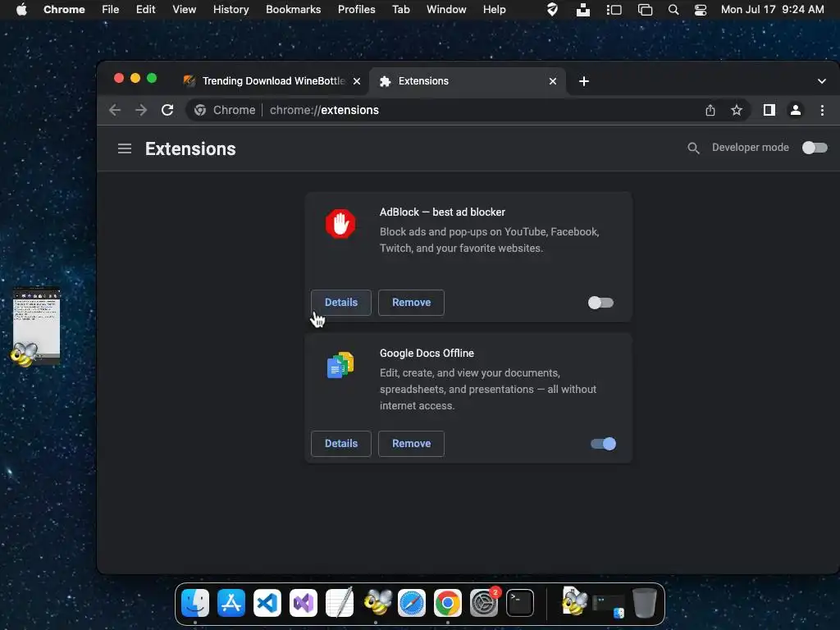
Task: Open Spotlight search in menu bar
Action: (x=673, y=10)
